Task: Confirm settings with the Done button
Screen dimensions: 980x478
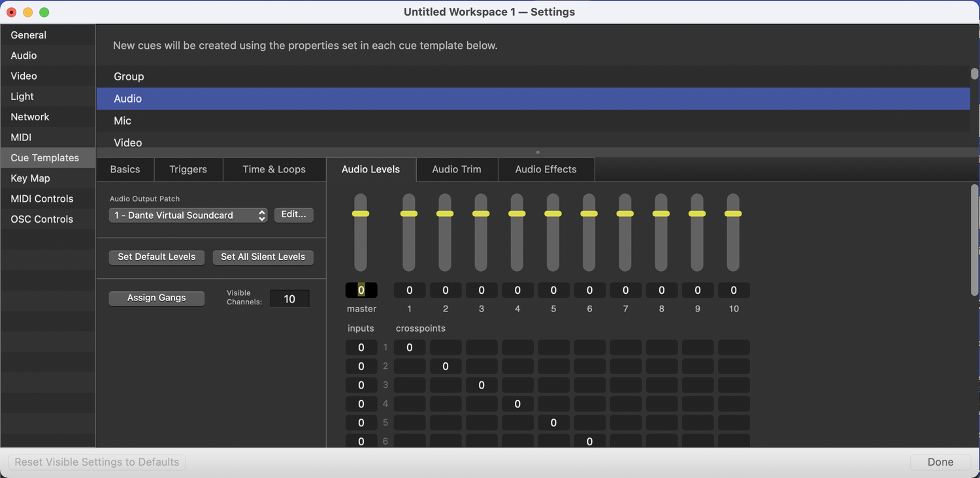Action: tap(939, 462)
